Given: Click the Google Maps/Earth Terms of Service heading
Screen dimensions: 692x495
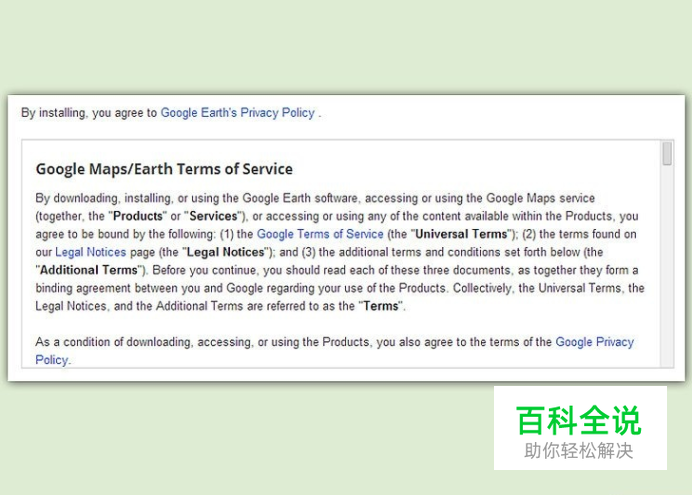Looking at the screenshot, I should click(164, 169).
